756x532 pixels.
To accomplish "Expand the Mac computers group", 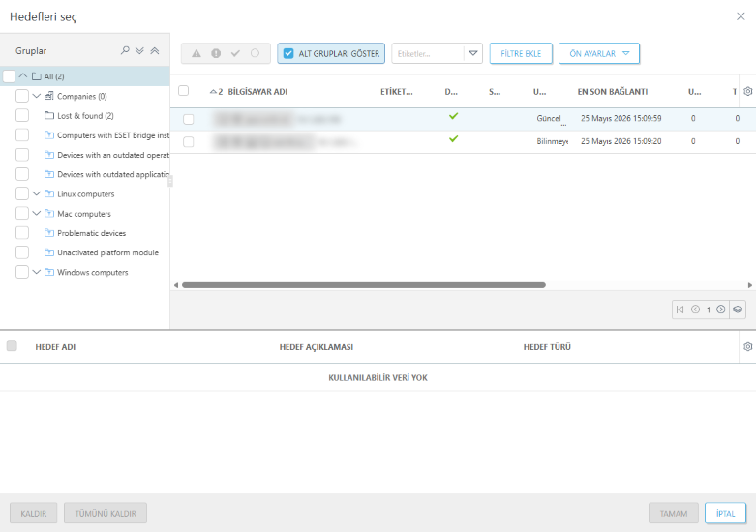I will pos(37,213).
